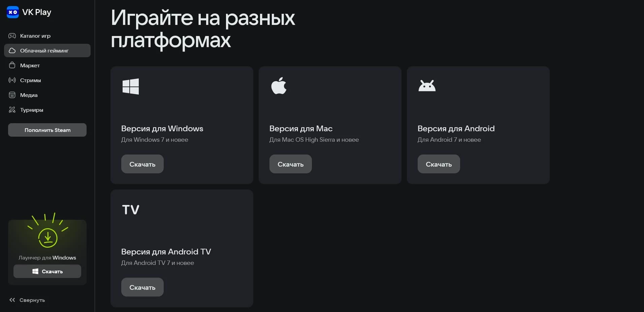Image resolution: width=644 pixels, height=312 pixels.
Task: Download the Android TV version via Скачать
Action: [x=142, y=287]
